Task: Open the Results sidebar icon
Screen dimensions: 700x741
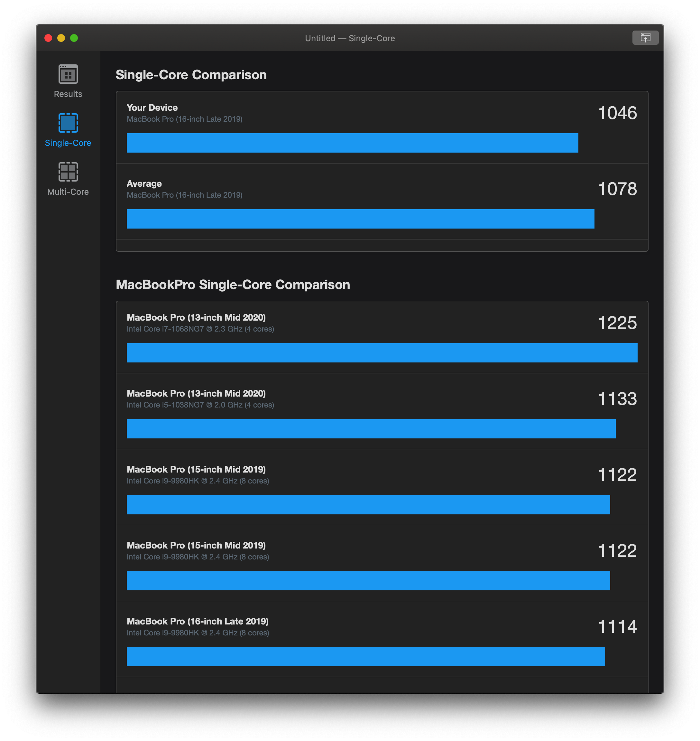Action: pyautogui.click(x=68, y=74)
